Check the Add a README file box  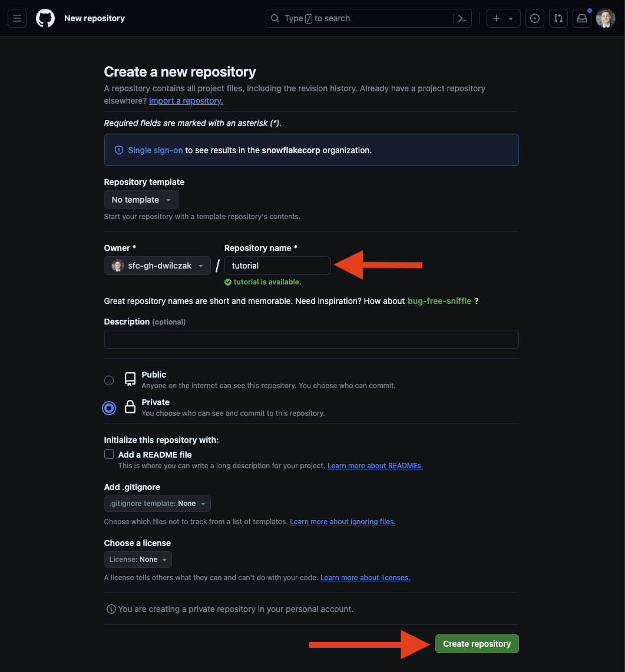tap(109, 454)
